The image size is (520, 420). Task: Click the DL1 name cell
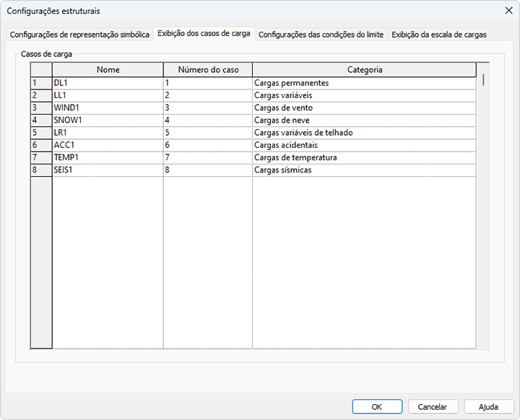(x=108, y=83)
